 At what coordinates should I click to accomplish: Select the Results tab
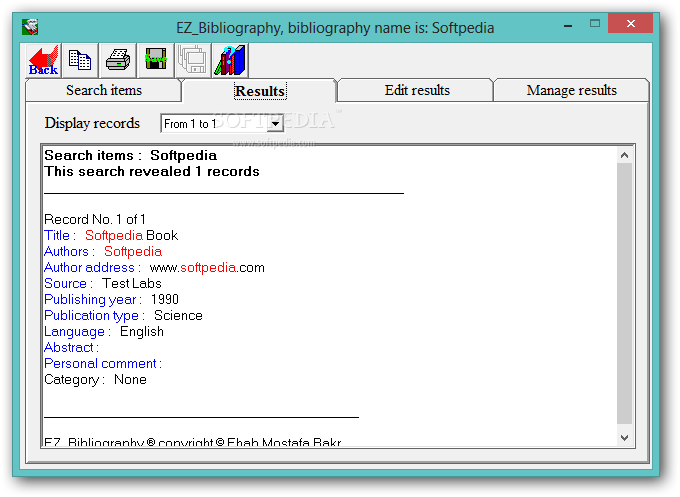click(x=260, y=91)
